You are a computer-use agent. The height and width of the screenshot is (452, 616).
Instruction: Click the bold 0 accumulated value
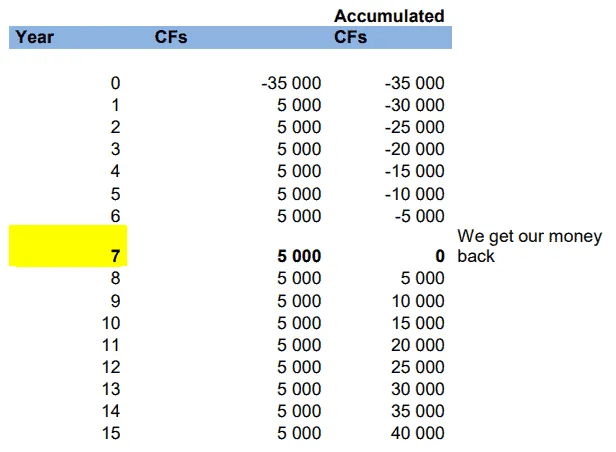[439, 257]
